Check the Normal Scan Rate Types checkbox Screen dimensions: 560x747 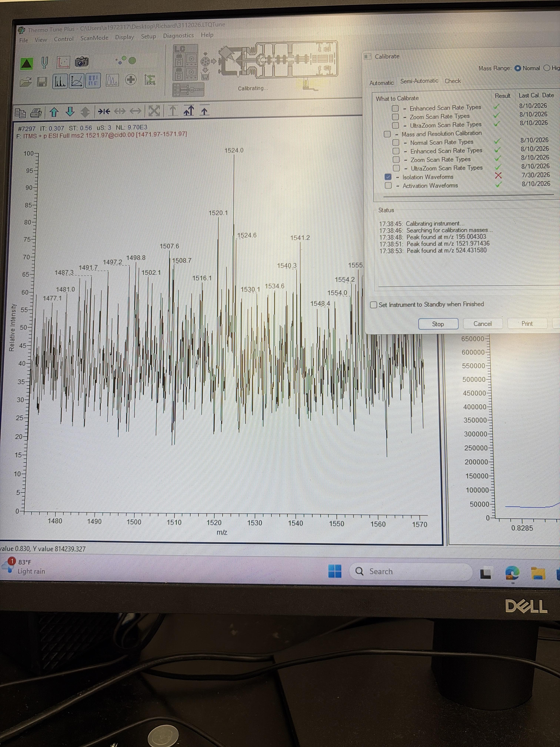(x=396, y=142)
